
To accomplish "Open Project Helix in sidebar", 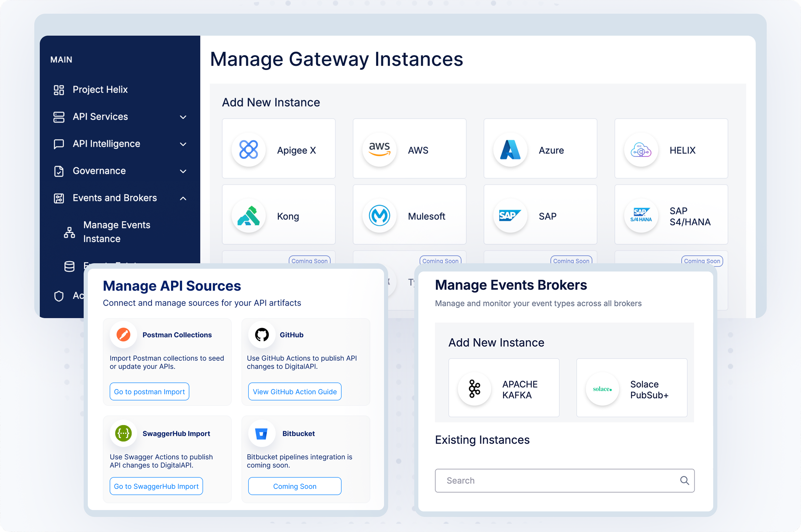I will (x=100, y=90).
